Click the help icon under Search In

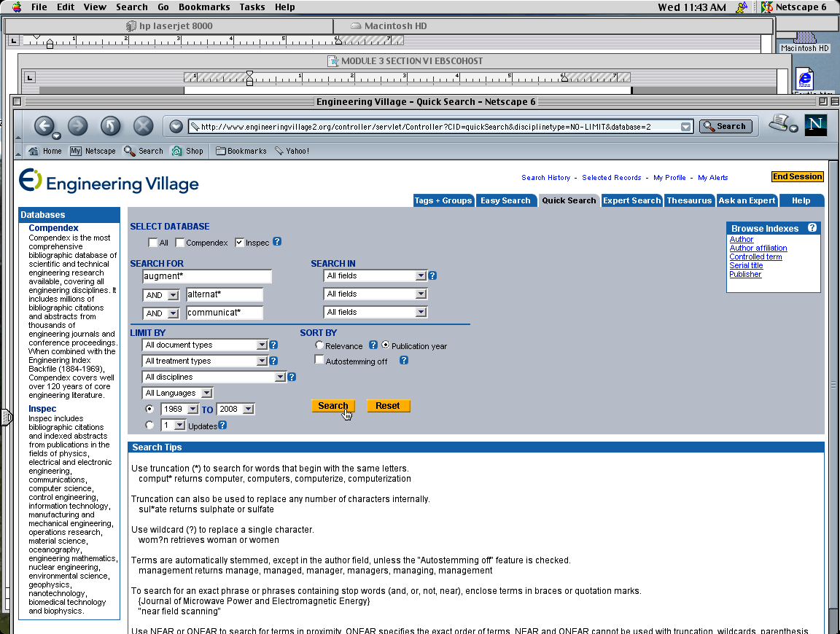click(432, 275)
